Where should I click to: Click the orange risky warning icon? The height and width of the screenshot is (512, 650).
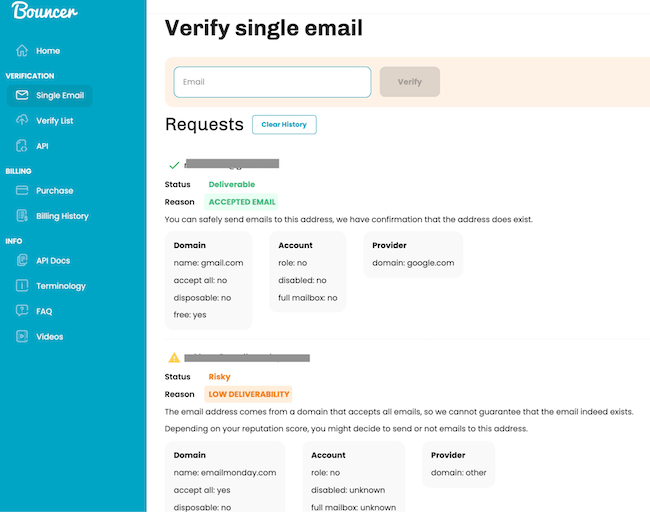[x=174, y=357]
